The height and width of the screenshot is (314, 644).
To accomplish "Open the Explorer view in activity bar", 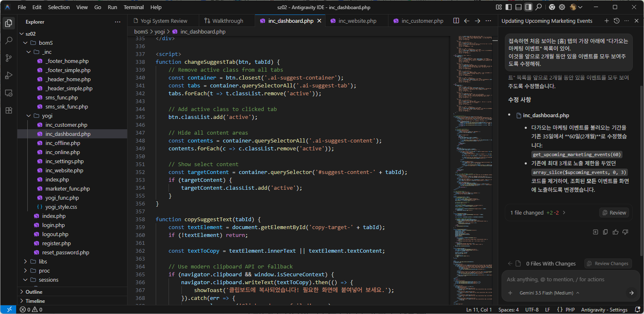I will click(x=8, y=23).
